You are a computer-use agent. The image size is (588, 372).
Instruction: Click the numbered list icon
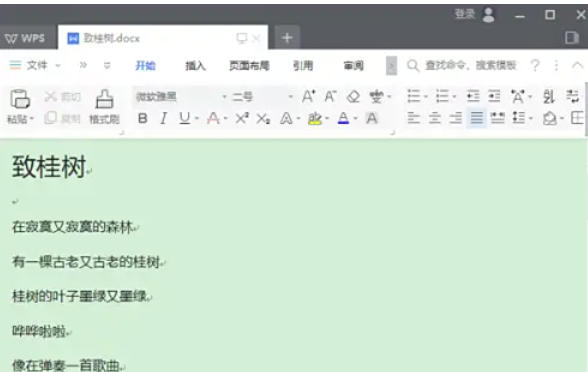[x=442, y=96]
